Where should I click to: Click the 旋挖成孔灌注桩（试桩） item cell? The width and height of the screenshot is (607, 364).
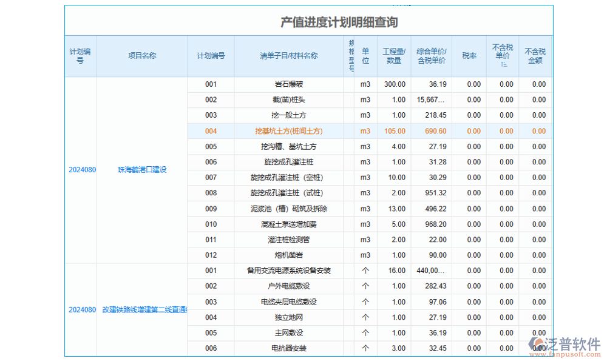click(288, 193)
